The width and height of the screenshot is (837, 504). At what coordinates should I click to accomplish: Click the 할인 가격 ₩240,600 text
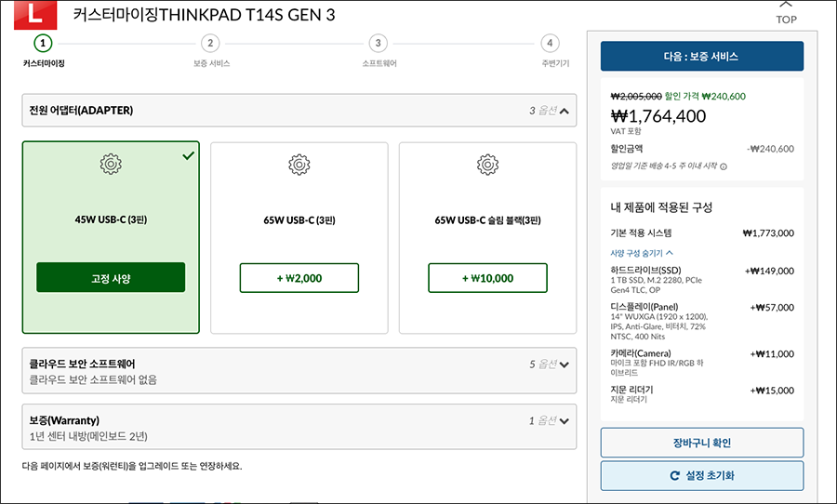point(705,97)
